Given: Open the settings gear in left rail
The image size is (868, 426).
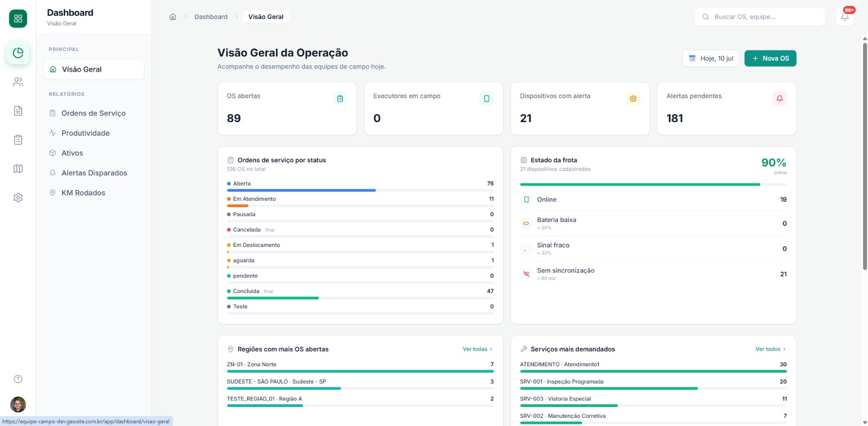Looking at the screenshot, I should pyautogui.click(x=18, y=198).
